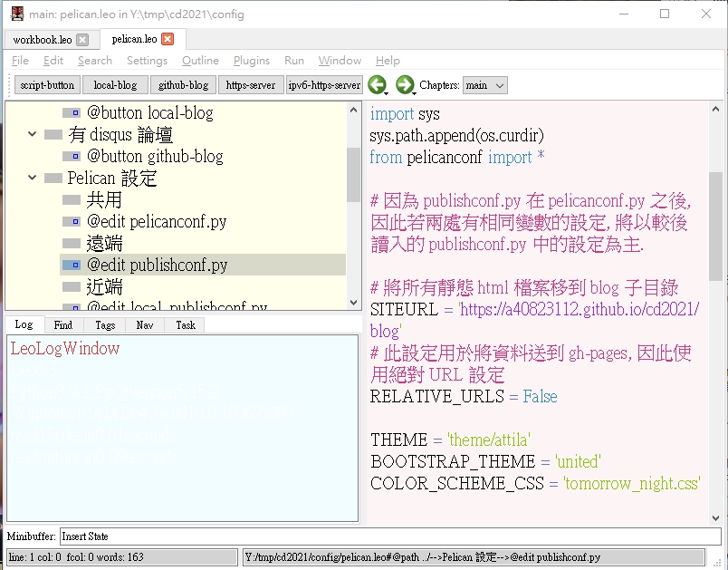Screen dimensions: 728x570
Task: Close the pelican.leo tab
Action: (x=168, y=39)
